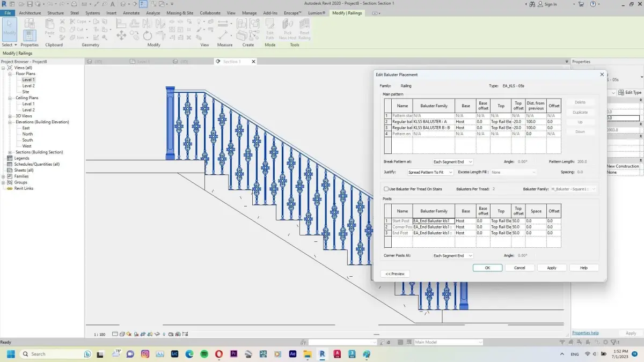Select the Level 2 floor plan item

[x=28, y=86]
